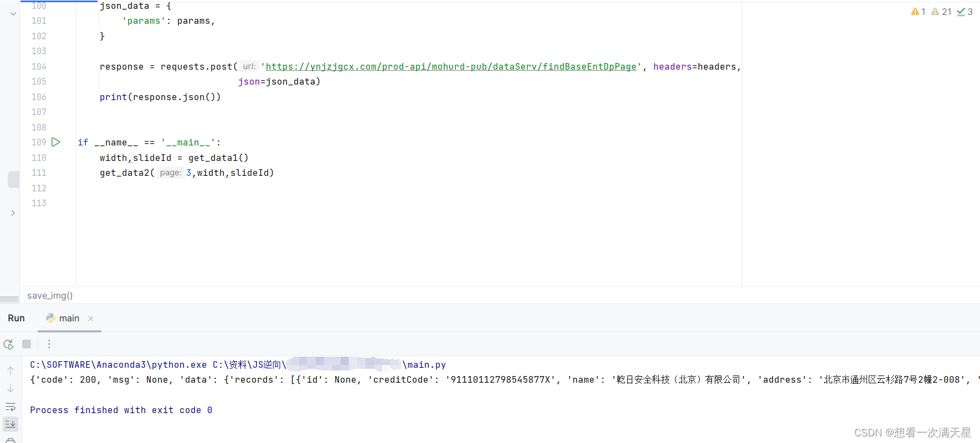Click the Process finished with exit code text
This screenshot has width=980, height=443.
pyautogui.click(x=121, y=410)
